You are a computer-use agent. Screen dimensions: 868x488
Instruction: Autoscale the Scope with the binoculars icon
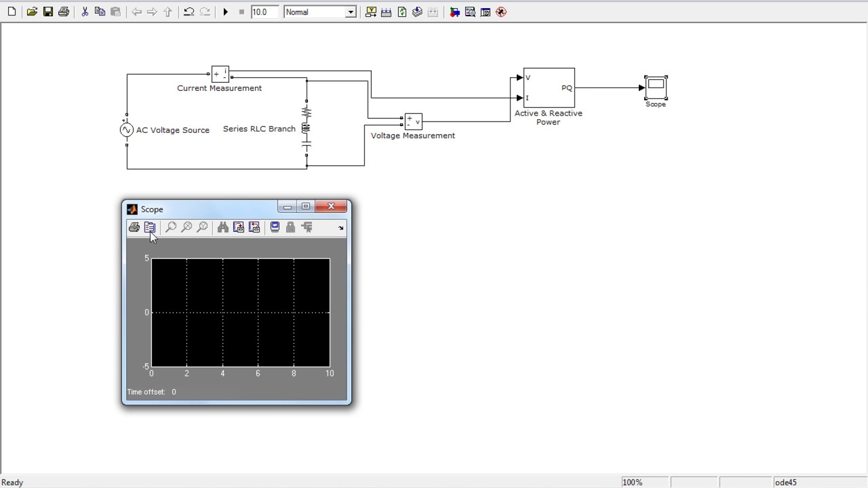[x=222, y=228]
